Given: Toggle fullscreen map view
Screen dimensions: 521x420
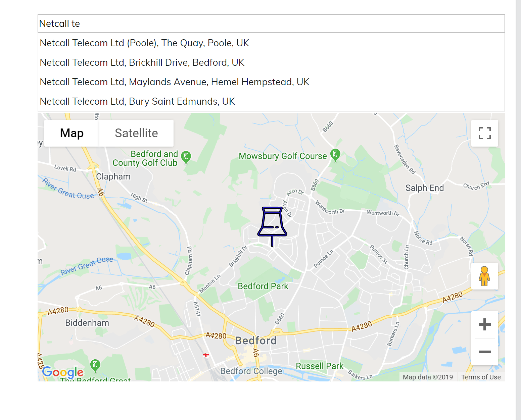Looking at the screenshot, I should 484,133.
